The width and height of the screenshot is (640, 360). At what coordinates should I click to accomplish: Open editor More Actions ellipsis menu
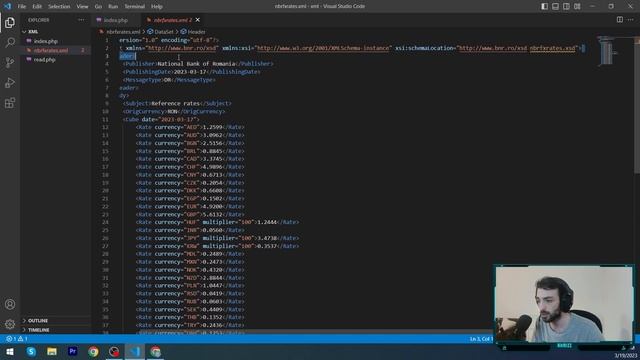[x=631, y=20]
